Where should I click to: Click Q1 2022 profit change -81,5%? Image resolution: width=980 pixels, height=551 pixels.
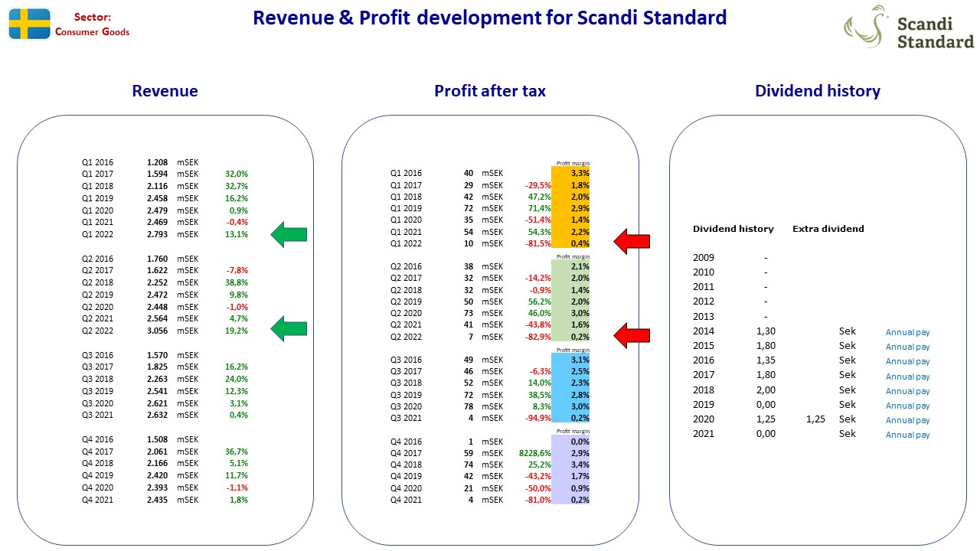pyautogui.click(x=537, y=243)
